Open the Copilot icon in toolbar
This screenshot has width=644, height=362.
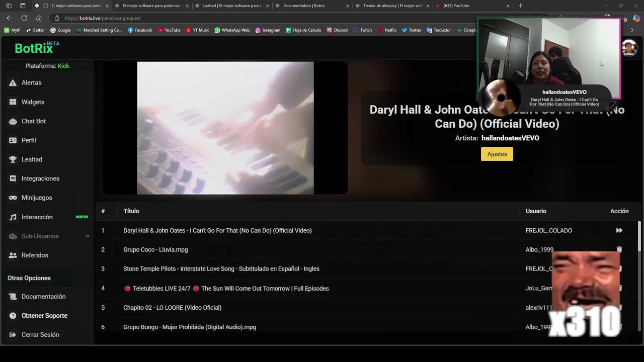(x=636, y=18)
